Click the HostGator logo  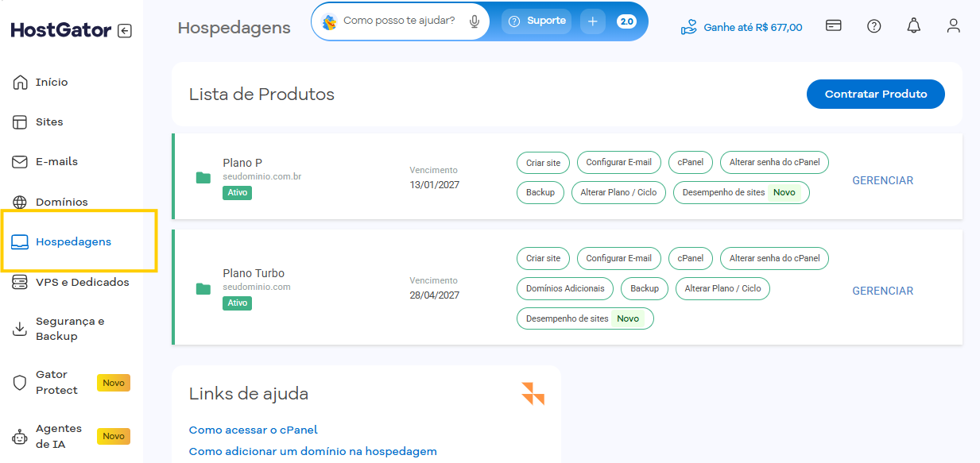tap(61, 30)
